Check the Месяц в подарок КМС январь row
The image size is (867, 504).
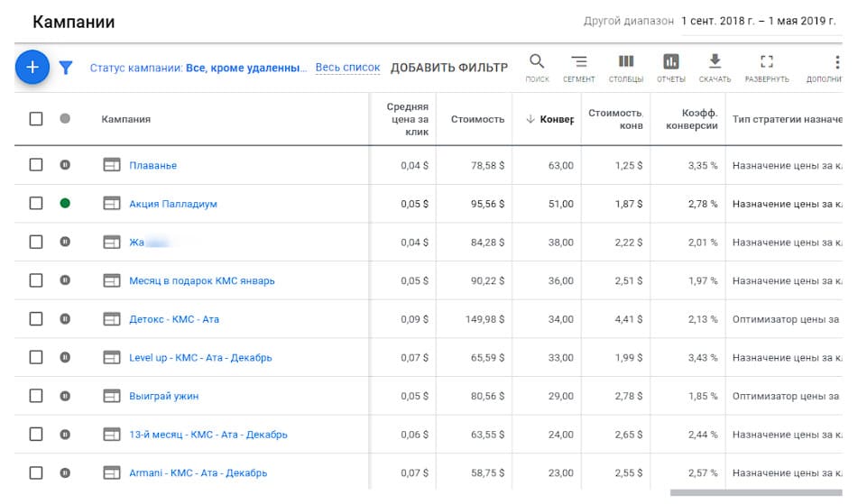click(36, 280)
